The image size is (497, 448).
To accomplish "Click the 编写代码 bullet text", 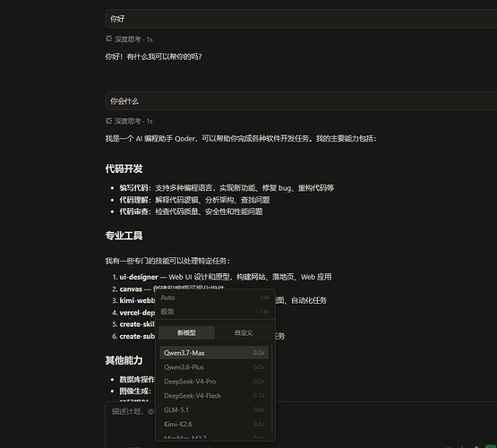I will [x=227, y=188].
